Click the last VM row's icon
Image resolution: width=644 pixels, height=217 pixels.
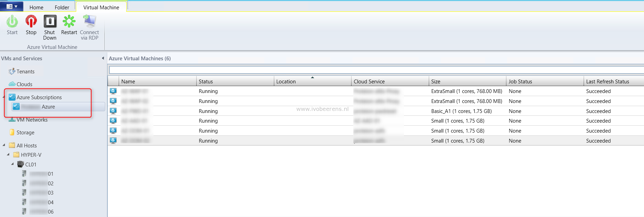113,141
